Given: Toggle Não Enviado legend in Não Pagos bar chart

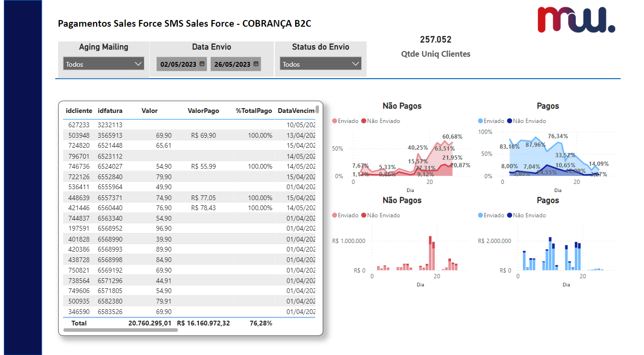Looking at the screenshot, I should click(380, 215).
